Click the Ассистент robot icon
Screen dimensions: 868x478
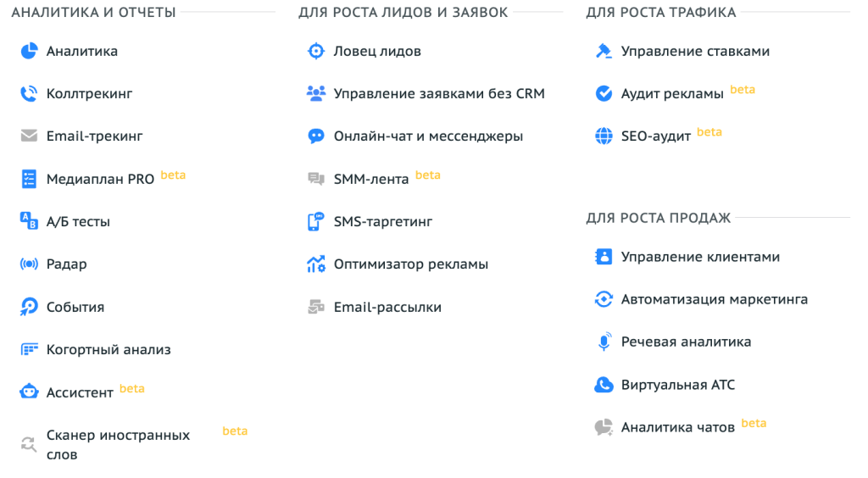point(29,392)
